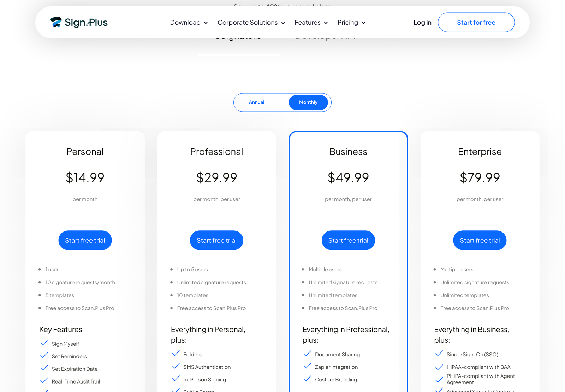Click checkmark icon beside In-Person Signing
565x392 pixels.
tap(176, 379)
